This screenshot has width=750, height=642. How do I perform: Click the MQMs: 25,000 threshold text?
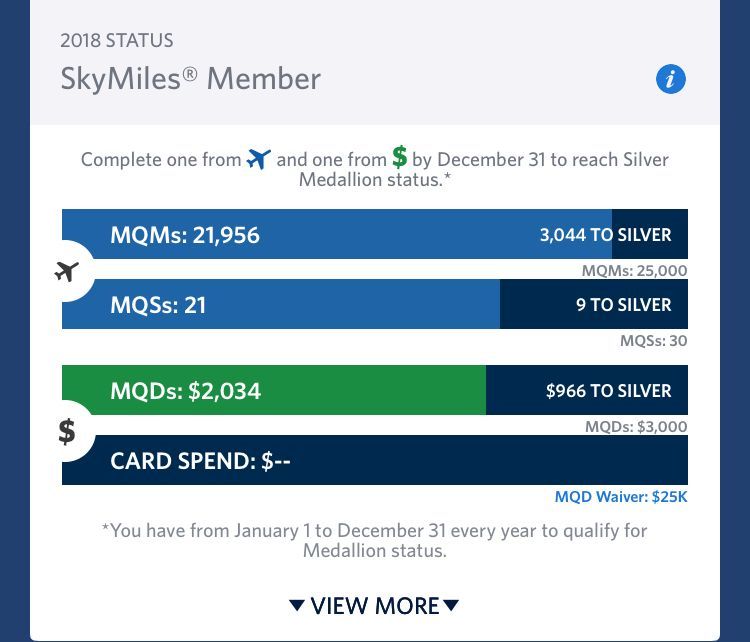coord(634,271)
